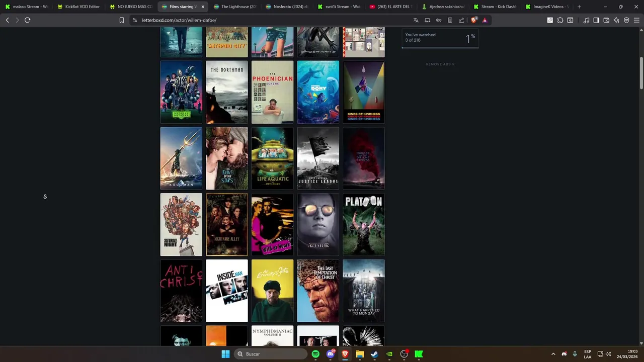Viewport: 644px width, 362px height.
Task: Bookmark this page with the bookmark icon
Action: (121, 20)
